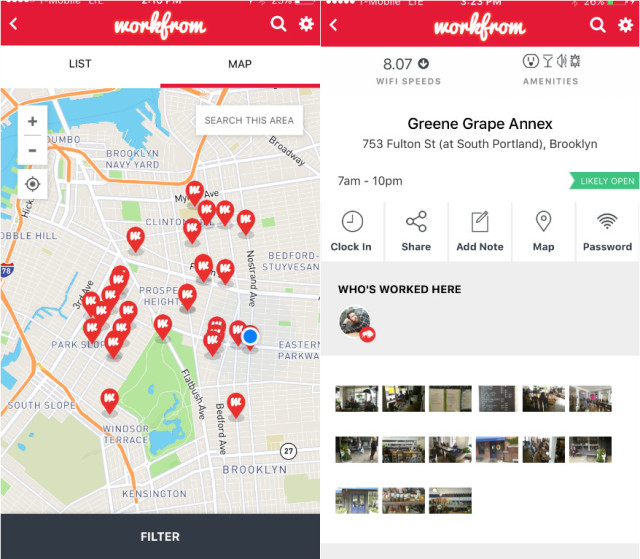
Task: Open search in the left map screen
Action: 278,24
